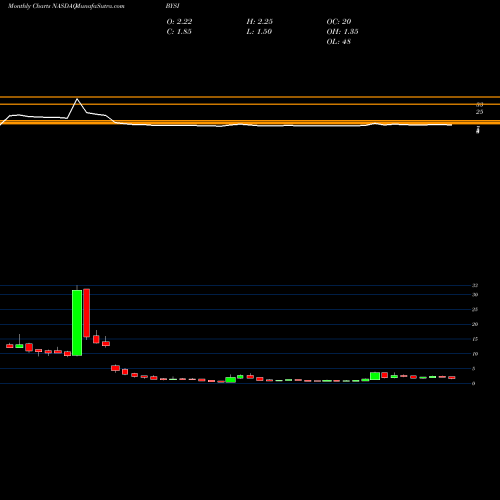500x500 pixels.
Task: Click the indicator panel axis label 25
Action: pos(479,112)
